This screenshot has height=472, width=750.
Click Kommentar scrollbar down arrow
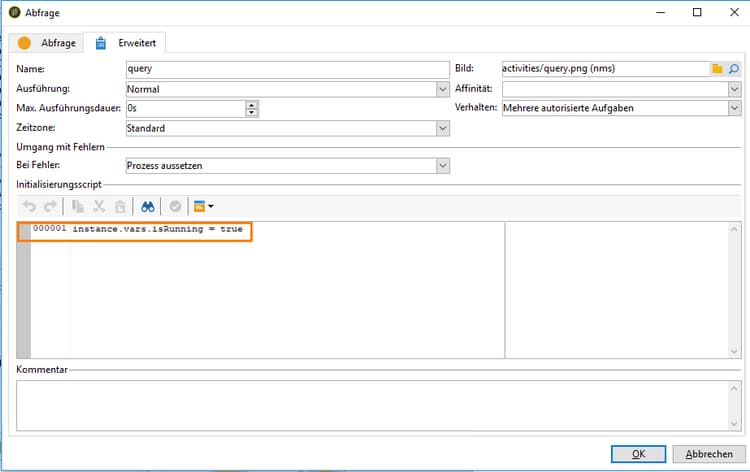(734, 423)
